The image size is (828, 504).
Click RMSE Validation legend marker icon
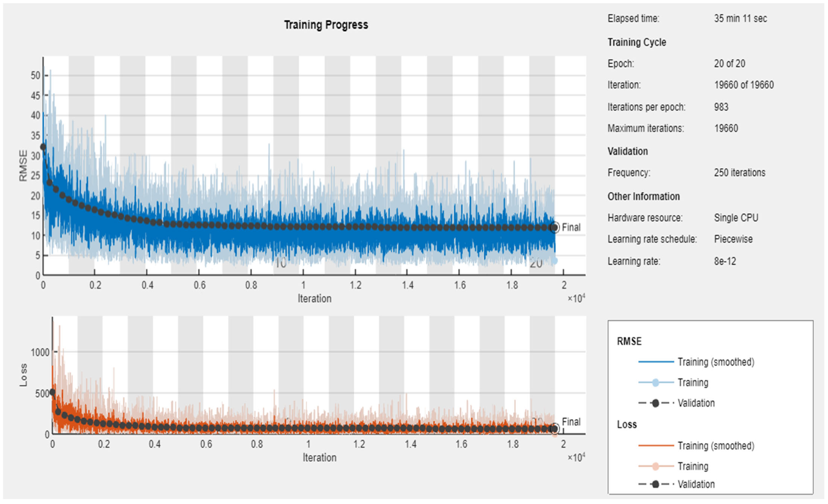[x=655, y=403]
